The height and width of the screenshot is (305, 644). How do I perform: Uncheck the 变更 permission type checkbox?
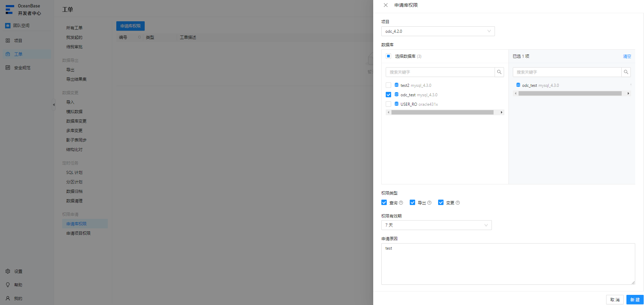pos(441,202)
